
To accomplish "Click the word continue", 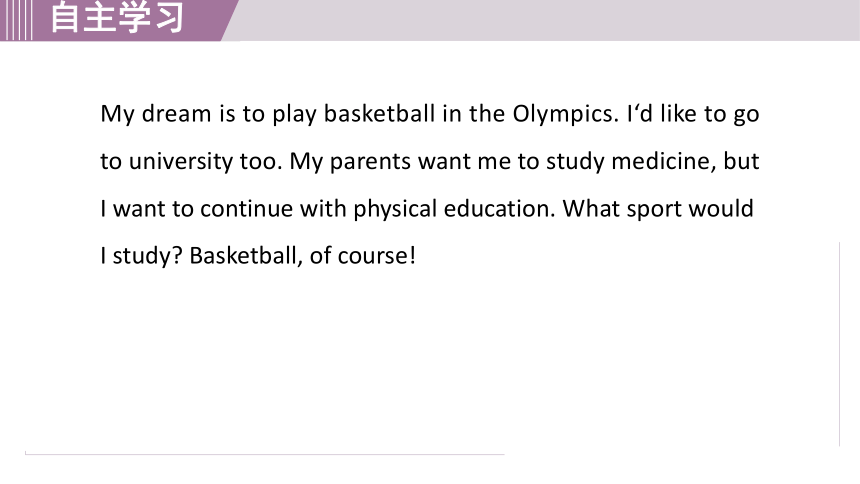I will point(246,209).
